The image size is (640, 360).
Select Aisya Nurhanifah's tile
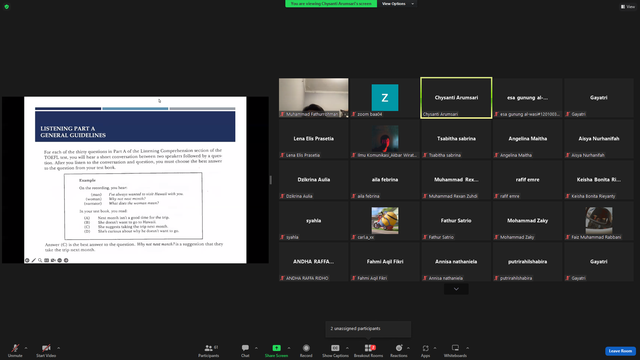(599, 139)
